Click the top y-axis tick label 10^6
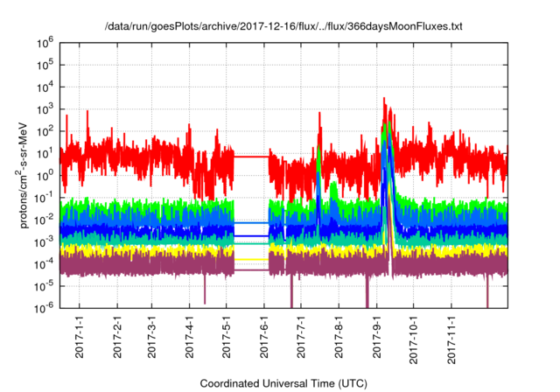The width and height of the screenshot is (560, 392). pos(45,41)
